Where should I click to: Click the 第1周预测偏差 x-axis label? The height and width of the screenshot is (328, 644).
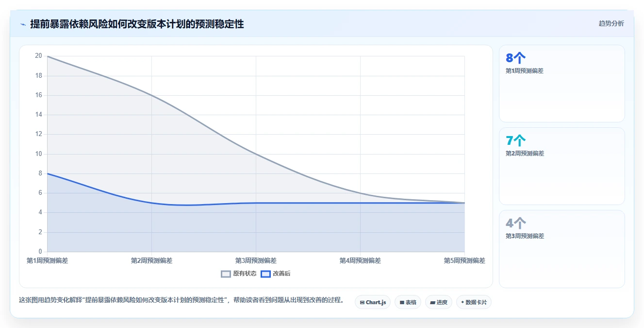[47, 260]
